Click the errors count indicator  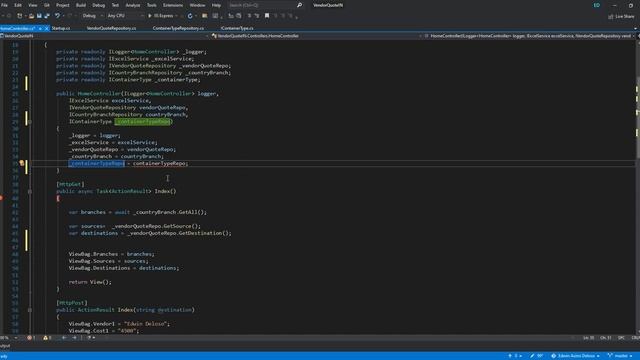tap(31, 338)
